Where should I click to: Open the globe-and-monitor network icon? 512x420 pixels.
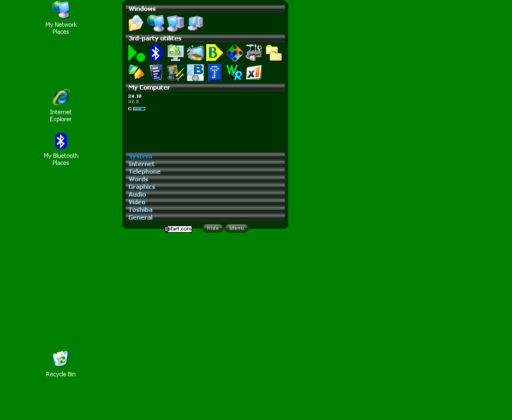[x=156, y=23]
